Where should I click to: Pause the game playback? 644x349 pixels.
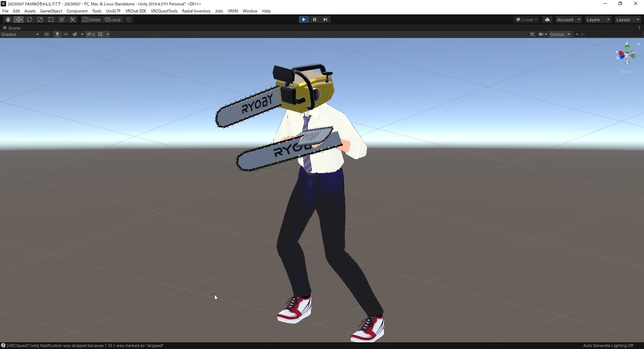click(x=314, y=19)
